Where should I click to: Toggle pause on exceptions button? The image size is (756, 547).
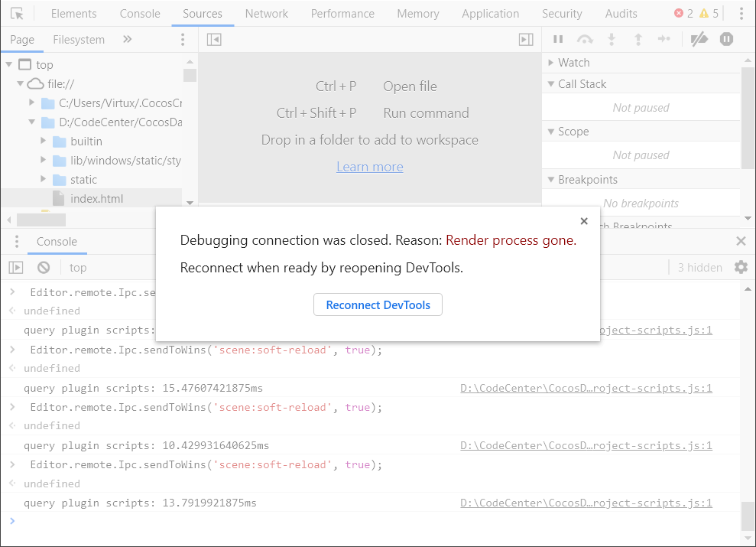[x=726, y=40]
